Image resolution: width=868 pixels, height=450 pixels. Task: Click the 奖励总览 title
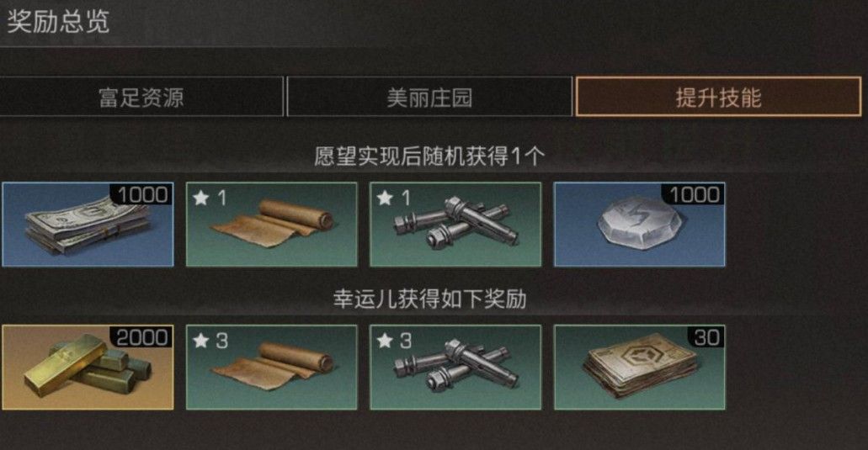58,22
